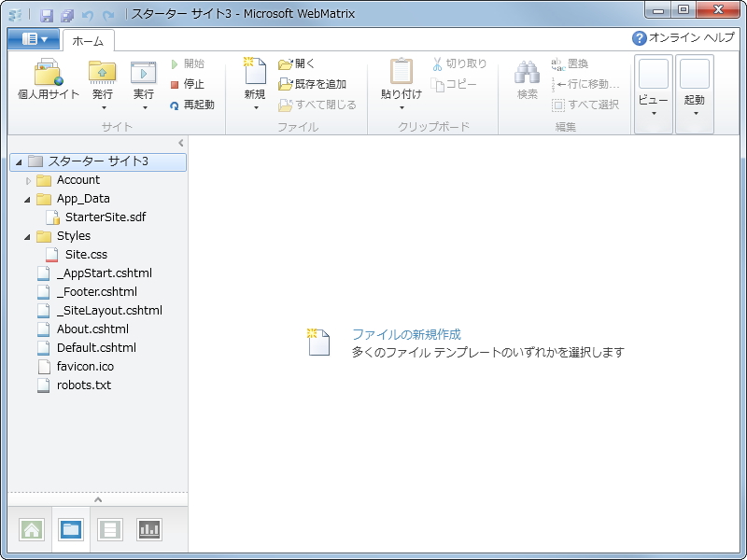Restart the site with 再起動

192,105
